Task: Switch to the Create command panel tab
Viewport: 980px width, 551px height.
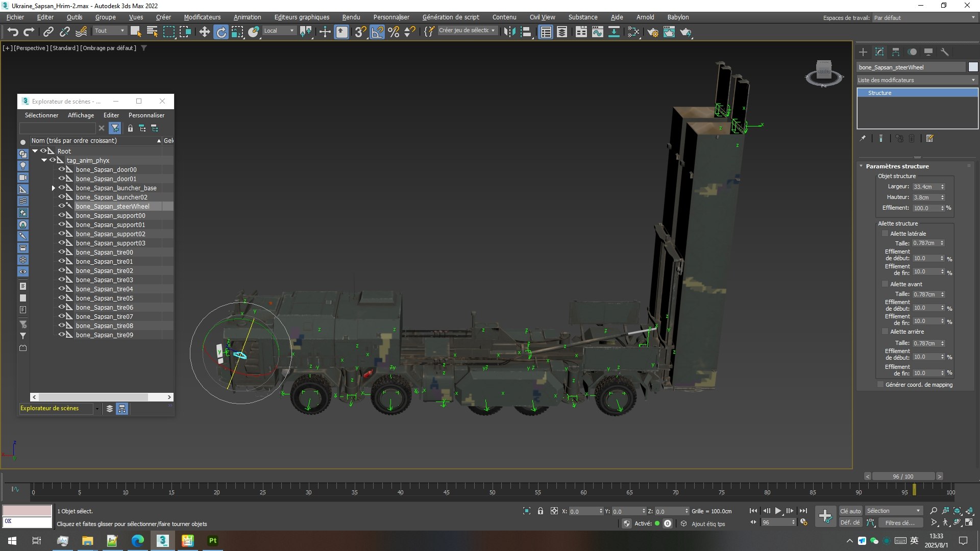Action: [863, 52]
